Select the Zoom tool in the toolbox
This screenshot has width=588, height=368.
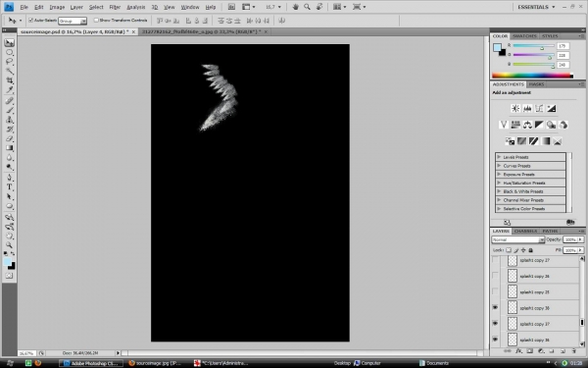point(10,244)
